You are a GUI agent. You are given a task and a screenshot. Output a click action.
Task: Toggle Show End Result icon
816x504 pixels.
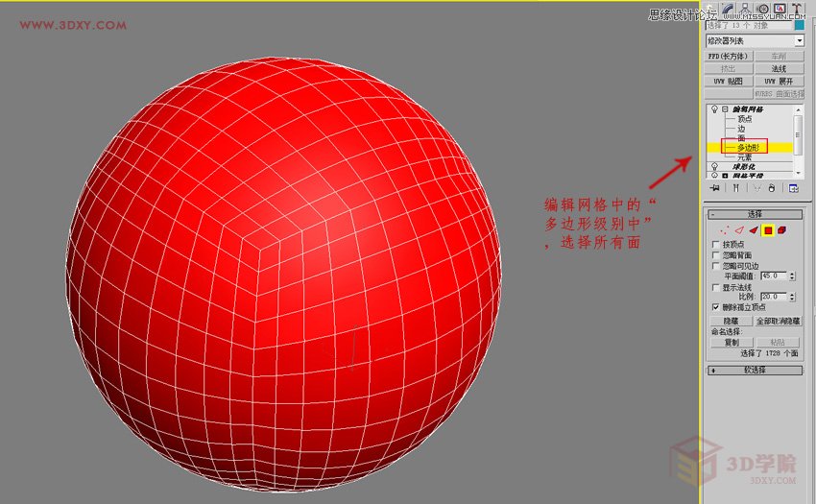736,188
